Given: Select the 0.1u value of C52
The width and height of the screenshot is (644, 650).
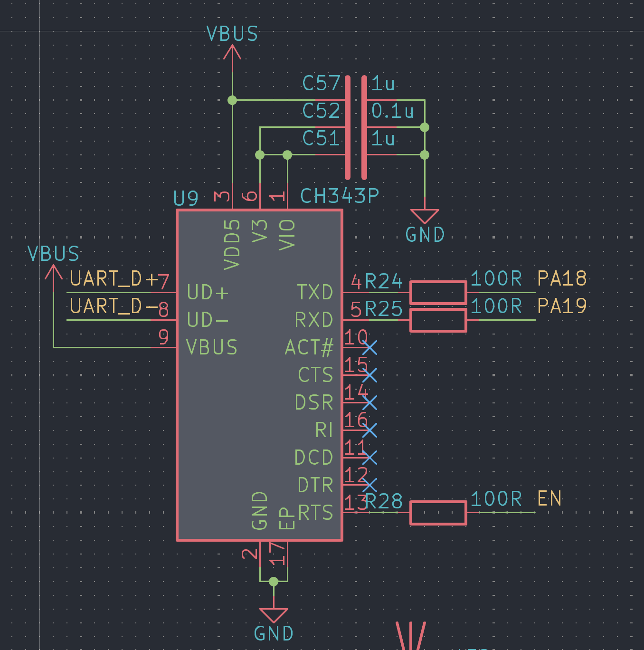Looking at the screenshot, I should pos(392,111).
